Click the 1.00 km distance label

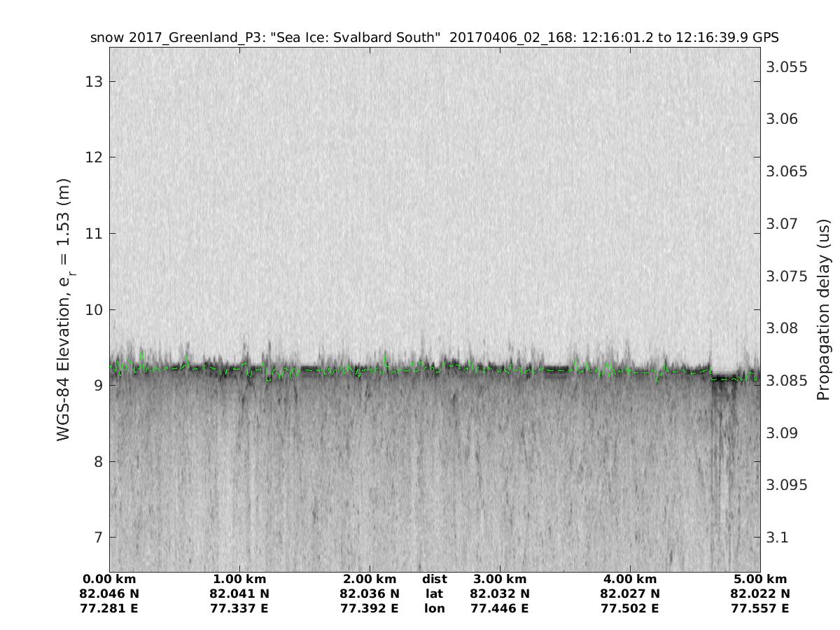(239, 580)
